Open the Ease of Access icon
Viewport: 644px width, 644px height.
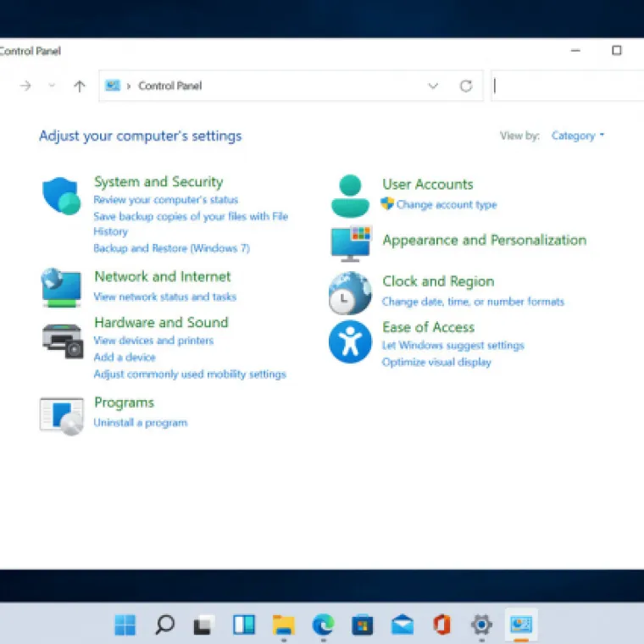pos(350,341)
